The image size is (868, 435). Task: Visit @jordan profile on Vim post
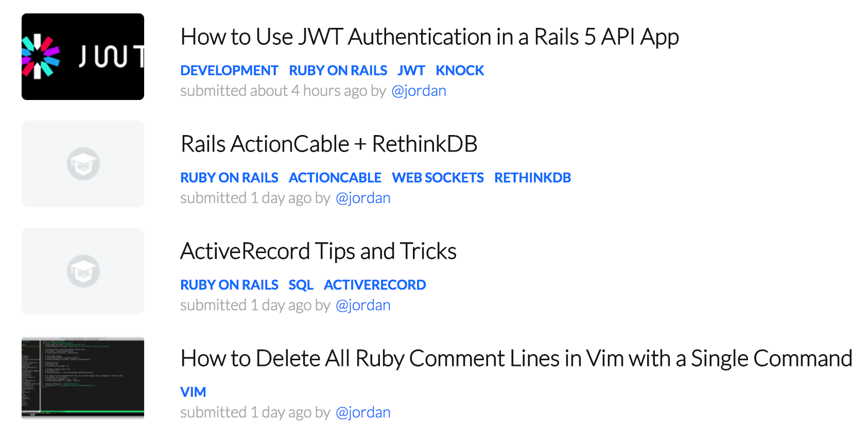coord(363,413)
